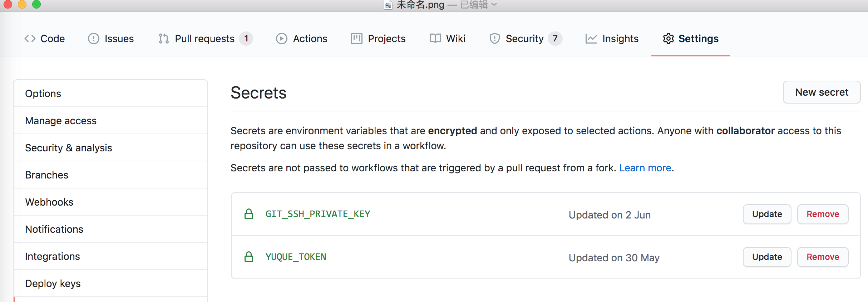
Task: Click the window title '未命名.png'
Action: (420, 5)
